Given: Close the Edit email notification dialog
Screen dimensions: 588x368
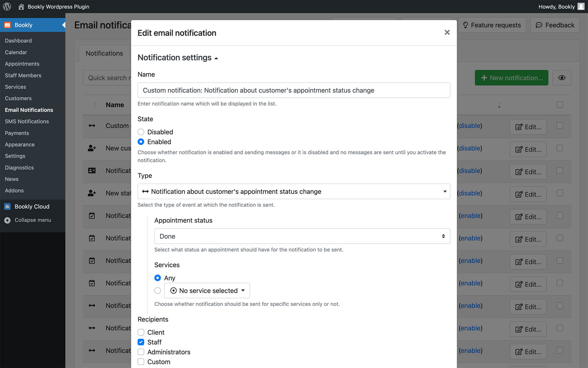Looking at the screenshot, I should click(447, 32).
